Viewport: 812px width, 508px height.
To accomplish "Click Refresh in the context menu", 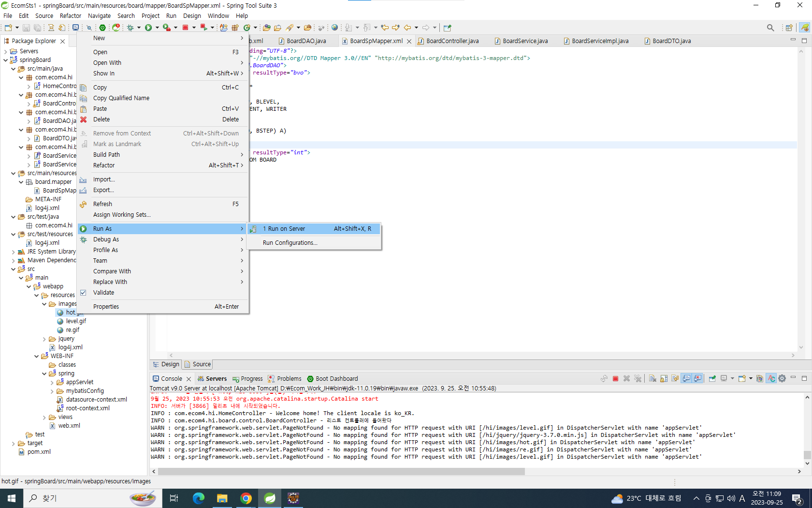I will 163,204.
